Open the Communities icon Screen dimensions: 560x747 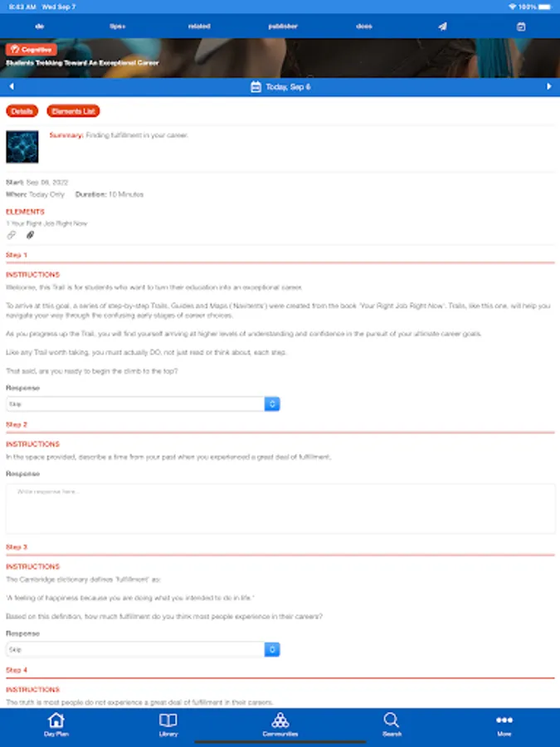tap(280, 720)
